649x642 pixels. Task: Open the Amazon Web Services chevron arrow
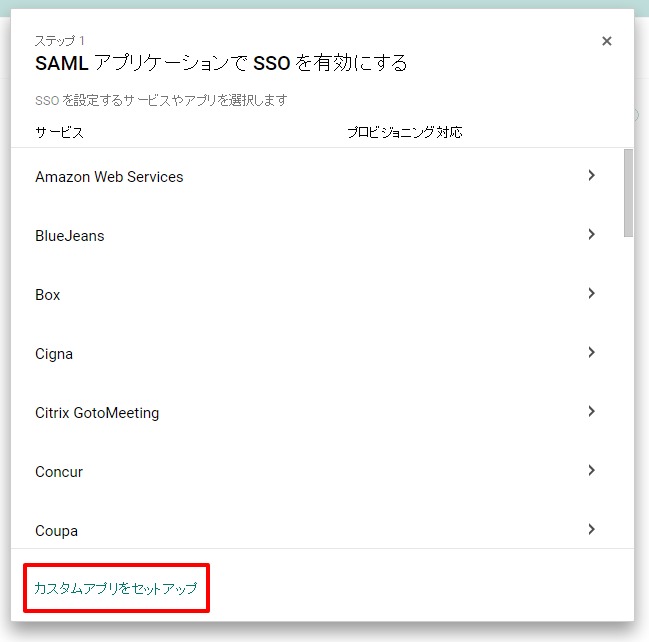tap(591, 176)
